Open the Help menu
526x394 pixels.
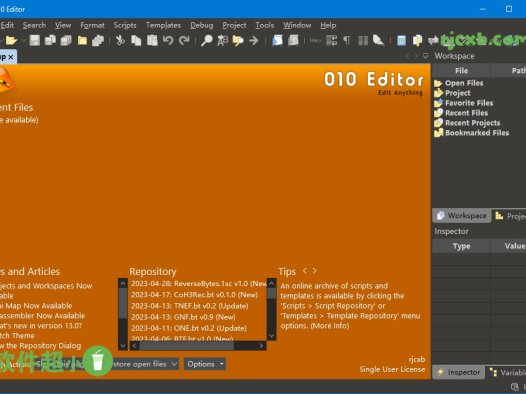point(328,25)
